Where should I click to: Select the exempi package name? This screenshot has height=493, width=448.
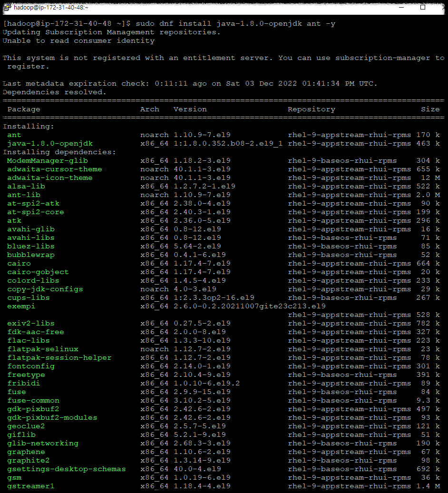click(21, 306)
